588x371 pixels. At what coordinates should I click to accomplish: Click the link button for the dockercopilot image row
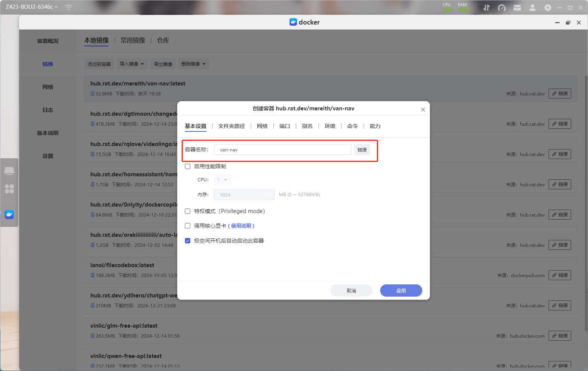(x=560, y=215)
